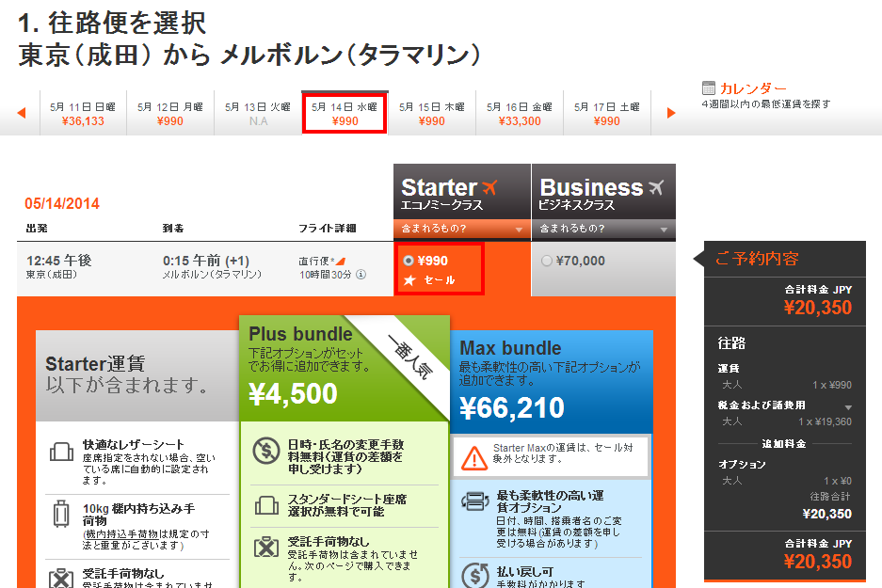Viewport: 882px width, 588px height.
Task: Choose the ¥990 Starter fare radio button
Action: 409,261
